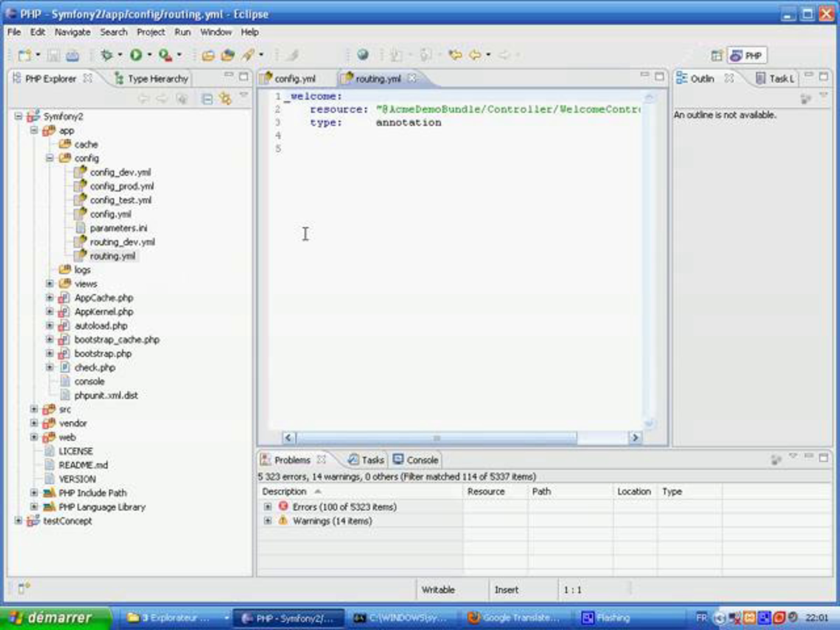Click the Save icon in toolbar
840x630 pixels.
(x=53, y=55)
